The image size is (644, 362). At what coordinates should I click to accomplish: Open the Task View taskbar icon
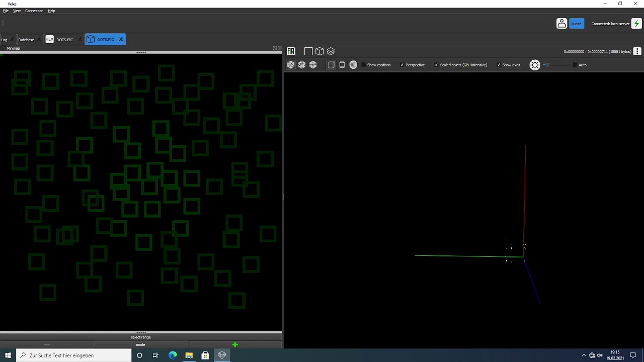[x=155, y=355]
